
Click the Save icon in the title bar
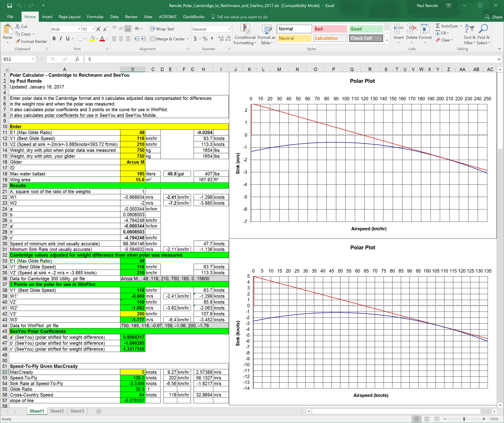[10, 5]
